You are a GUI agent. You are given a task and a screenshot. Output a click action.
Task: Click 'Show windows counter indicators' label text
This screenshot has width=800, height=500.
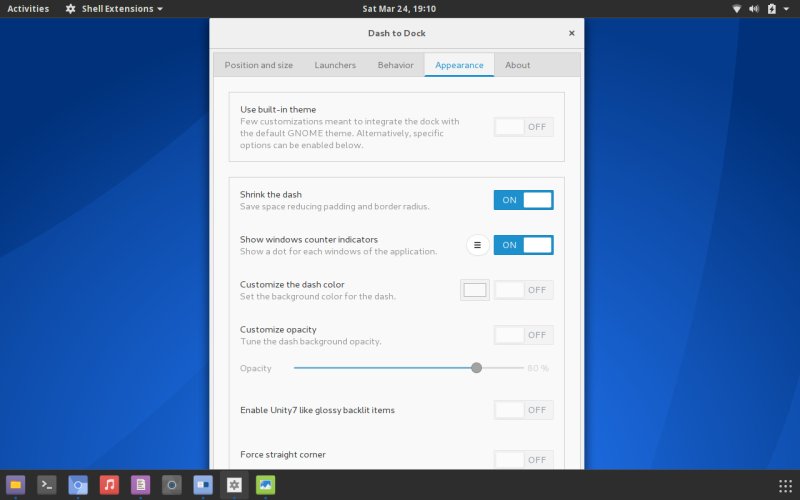click(309, 239)
